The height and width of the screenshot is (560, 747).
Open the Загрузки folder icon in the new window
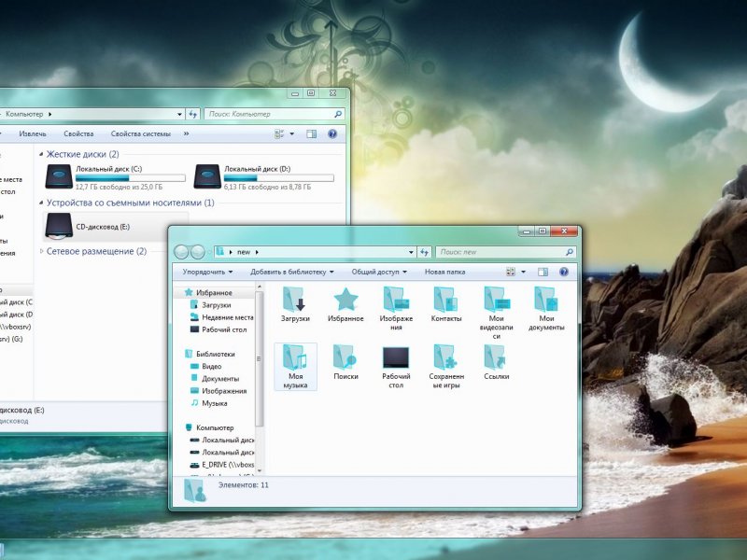point(295,300)
